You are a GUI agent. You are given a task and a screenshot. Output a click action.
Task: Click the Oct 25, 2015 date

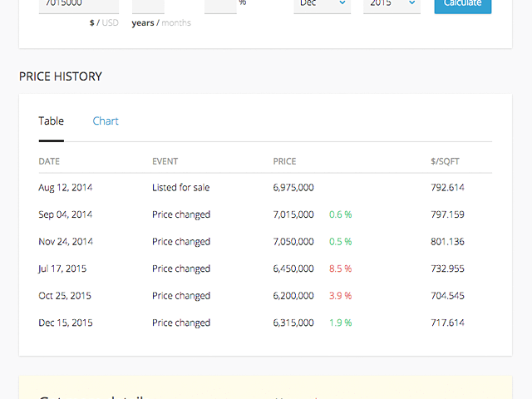point(65,296)
